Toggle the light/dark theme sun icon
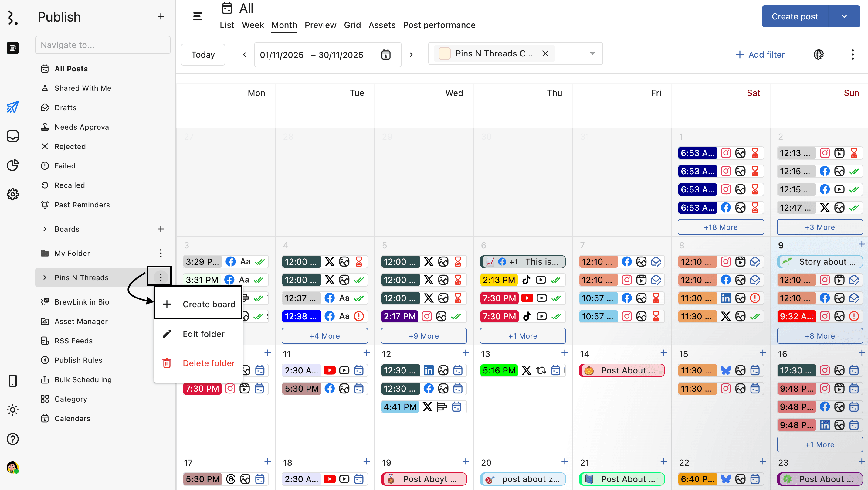The width and height of the screenshot is (868, 490). pos(12,410)
